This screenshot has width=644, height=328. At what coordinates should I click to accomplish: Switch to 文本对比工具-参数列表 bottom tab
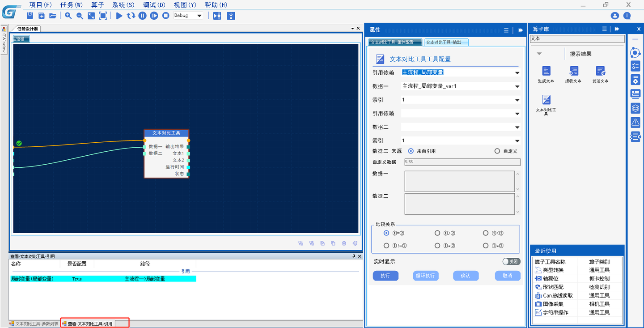pos(34,324)
